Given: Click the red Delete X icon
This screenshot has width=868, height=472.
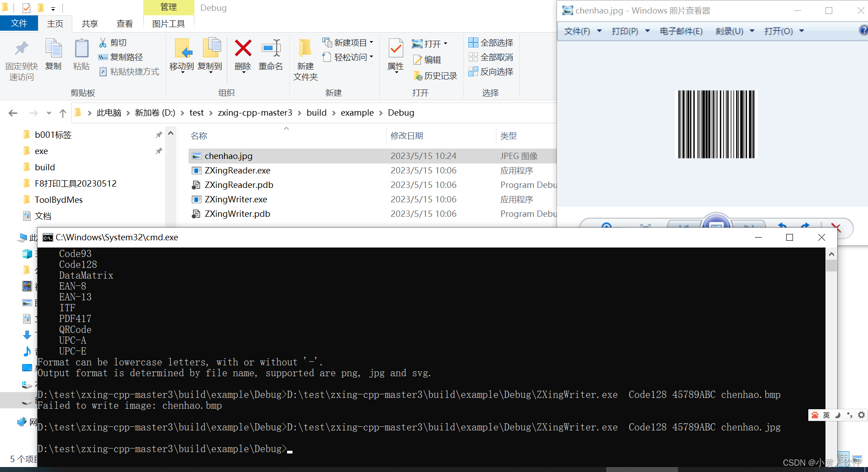Looking at the screenshot, I should point(243,48).
